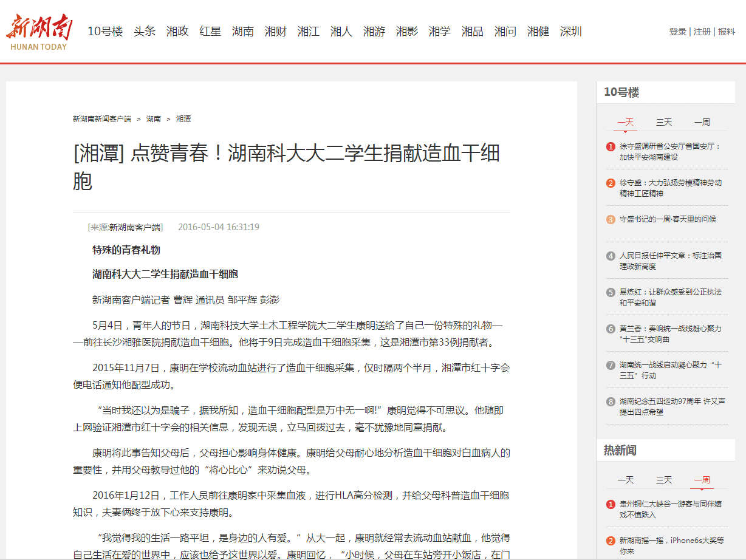Open the 10号楼 navigation item

[x=106, y=32]
